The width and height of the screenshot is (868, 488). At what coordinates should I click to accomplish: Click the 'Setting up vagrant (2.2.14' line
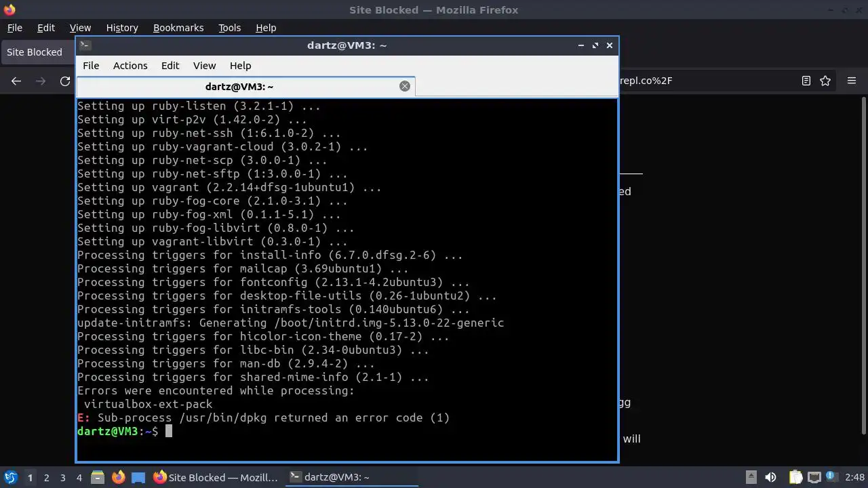[x=229, y=187]
